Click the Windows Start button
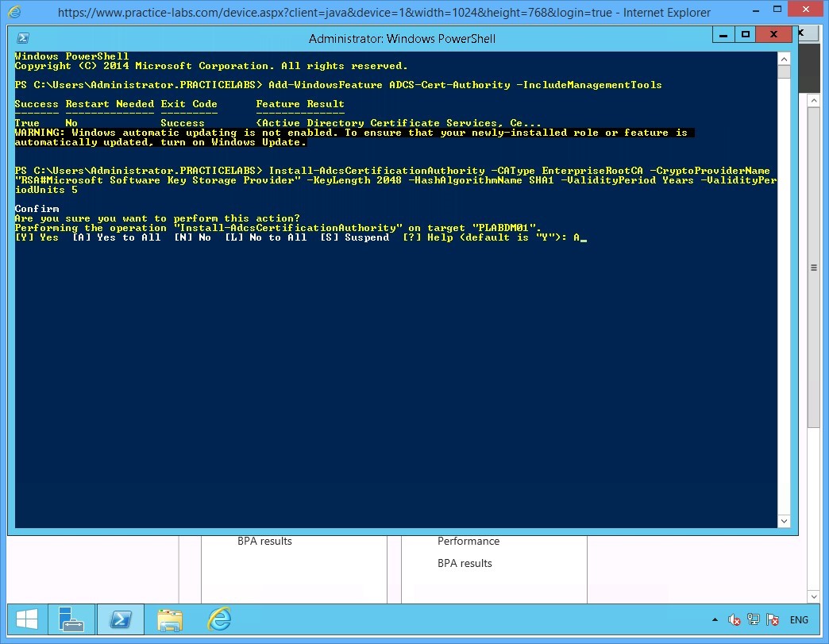Viewport: 829px width, 644px height. coord(26,619)
